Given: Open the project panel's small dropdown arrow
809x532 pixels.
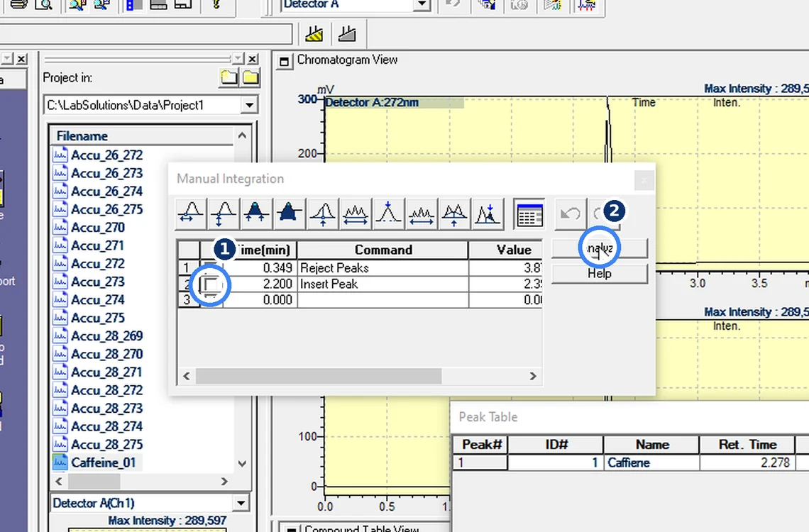Looking at the screenshot, I should pyautogui.click(x=237, y=59).
